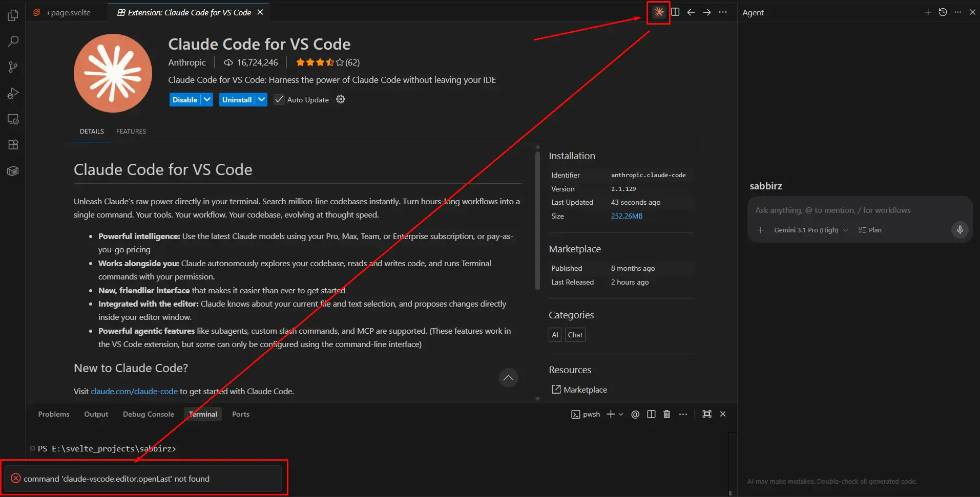This screenshot has height=497, width=980.
Task: Expand the Disable button dropdown arrow
Action: [207, 99]
